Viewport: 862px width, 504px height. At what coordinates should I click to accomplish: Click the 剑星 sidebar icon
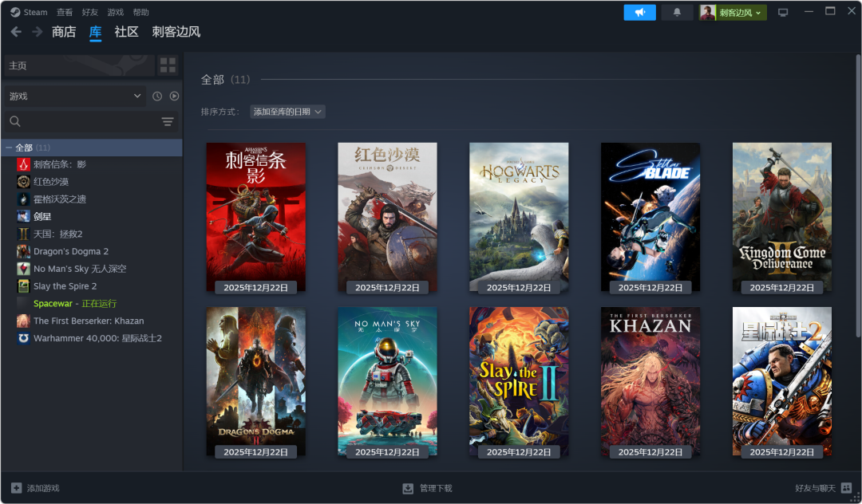coord(23,216)
